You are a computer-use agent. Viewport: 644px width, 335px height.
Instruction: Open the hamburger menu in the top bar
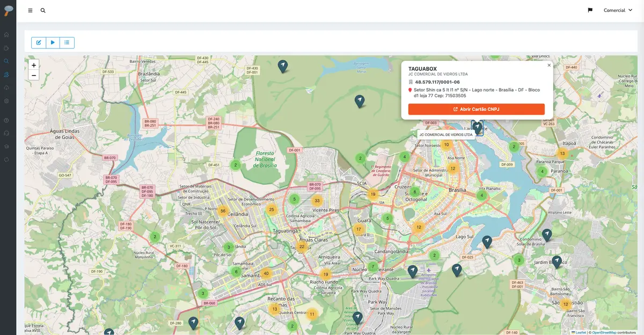click(30, 10)
